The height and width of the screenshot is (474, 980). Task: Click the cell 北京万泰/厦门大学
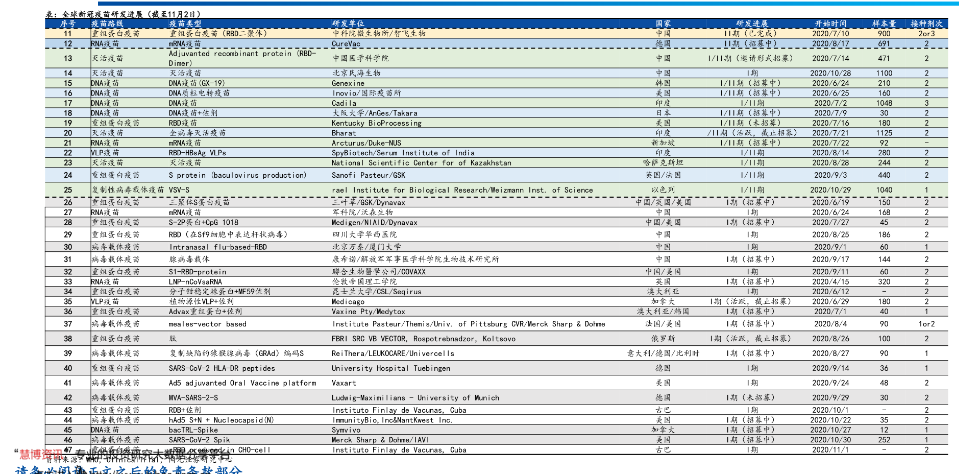[x=366, y=247]
